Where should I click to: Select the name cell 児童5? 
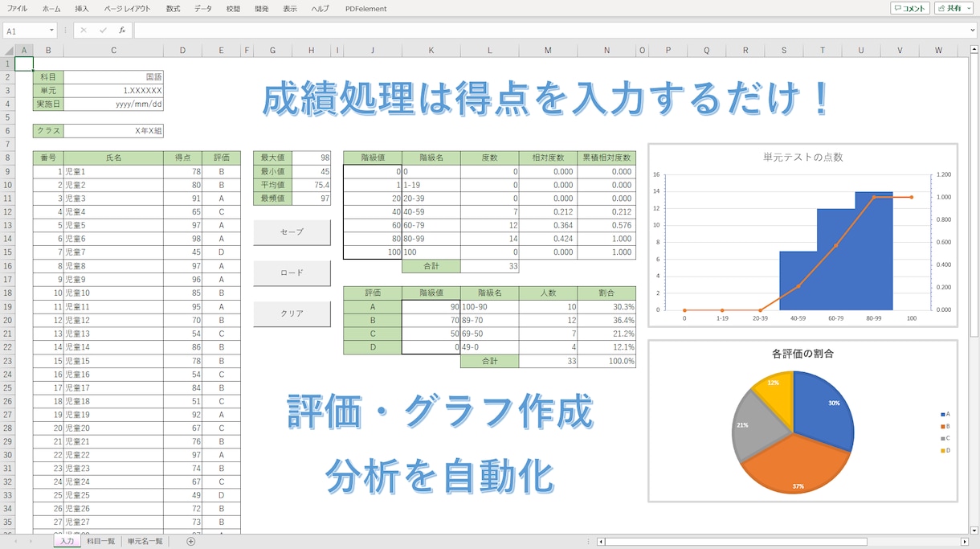point(113,226)
